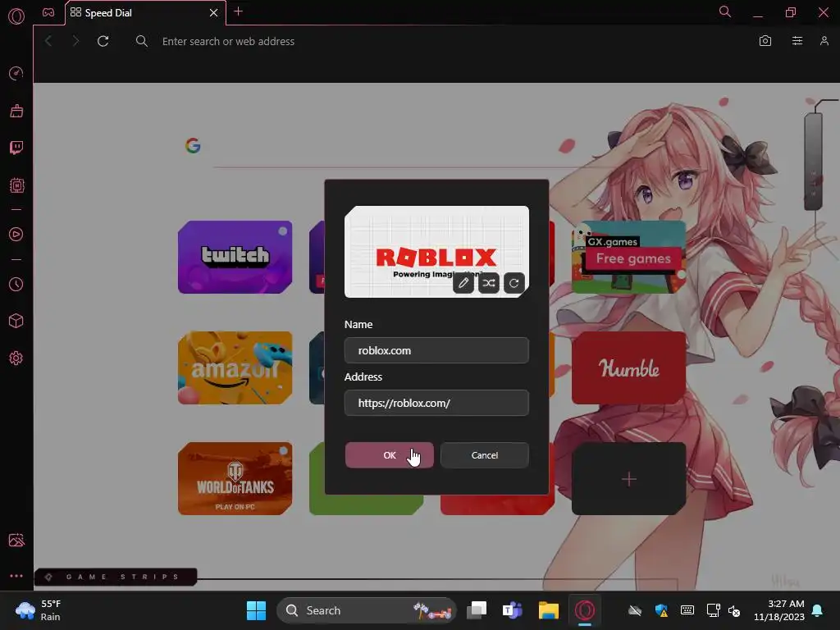
Task: Click the clock showing 3:27 AM
Action: [779, 610]
